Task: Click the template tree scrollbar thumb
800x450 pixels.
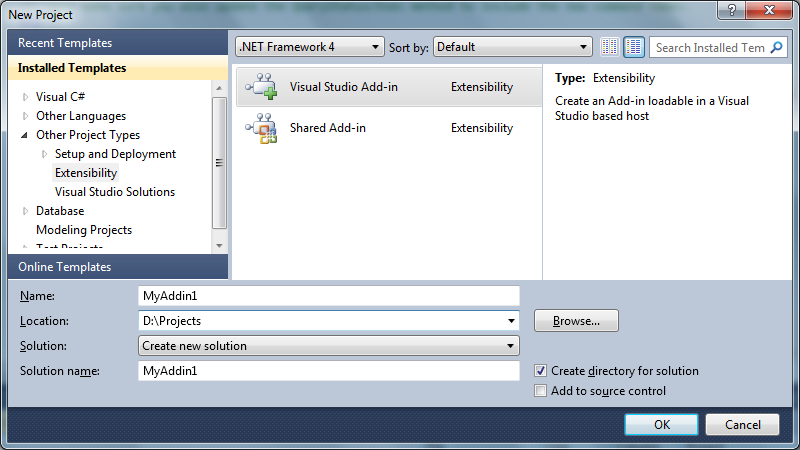Action: click(x=219, y=163)
